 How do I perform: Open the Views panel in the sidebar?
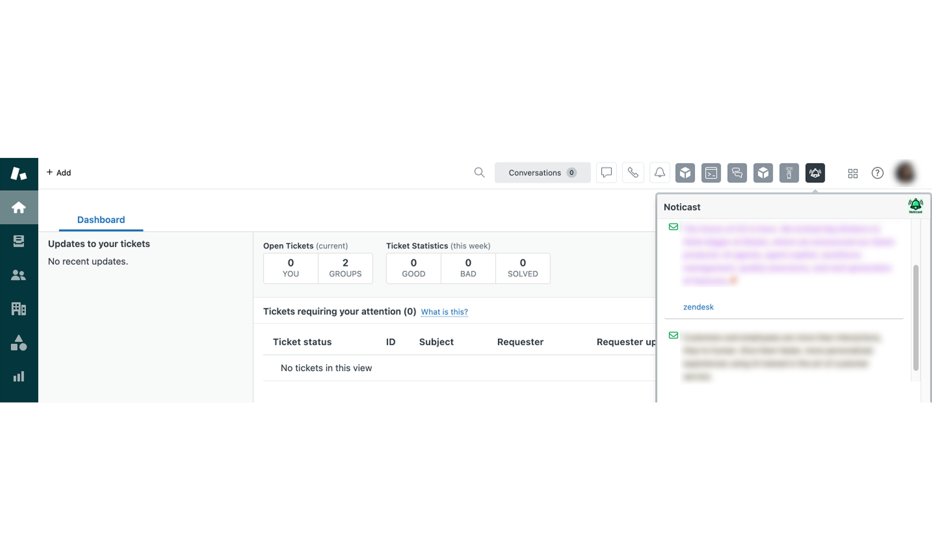click(19, 241)
